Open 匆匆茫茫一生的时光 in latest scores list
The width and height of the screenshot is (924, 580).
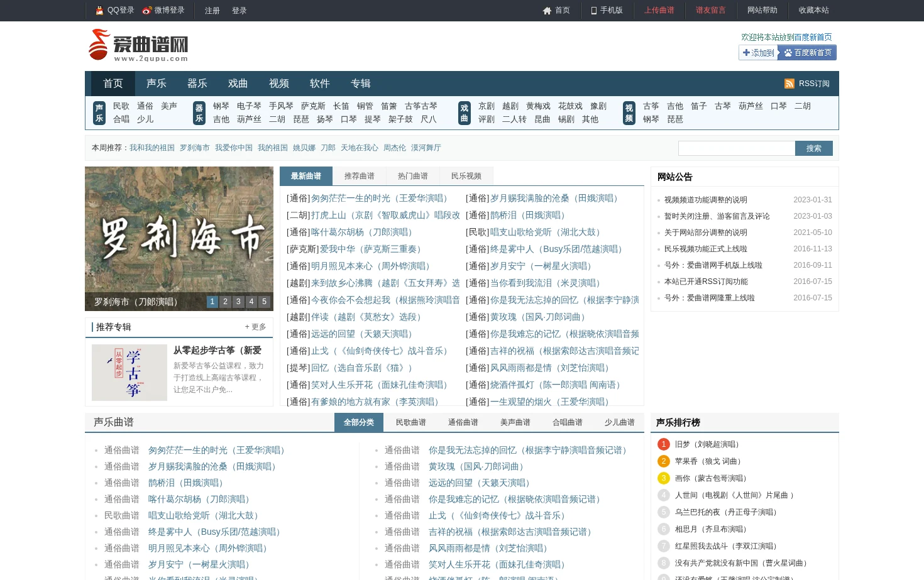pos(382,198)
